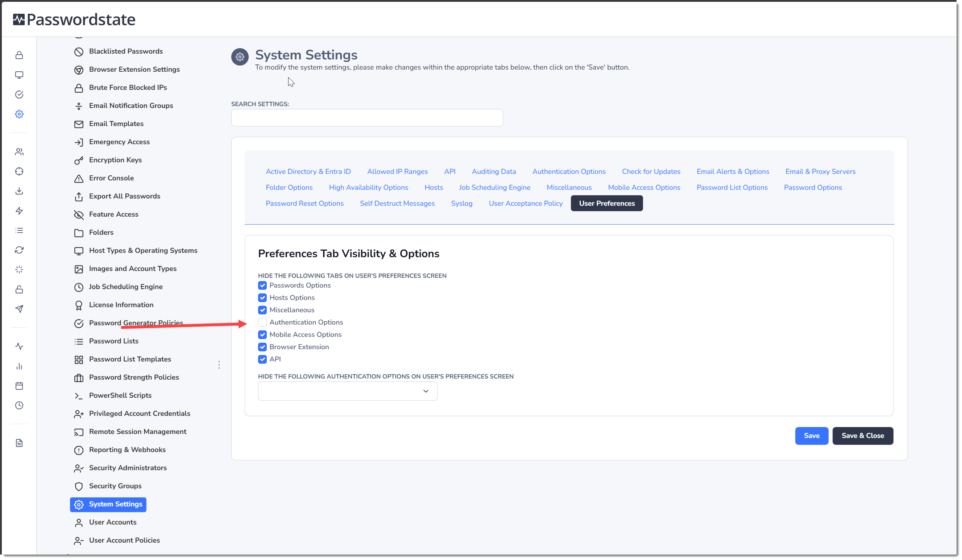The image size is (962, 560).
Task: Go to Privileged Account Credentials
Action: [x=139, y=414]
